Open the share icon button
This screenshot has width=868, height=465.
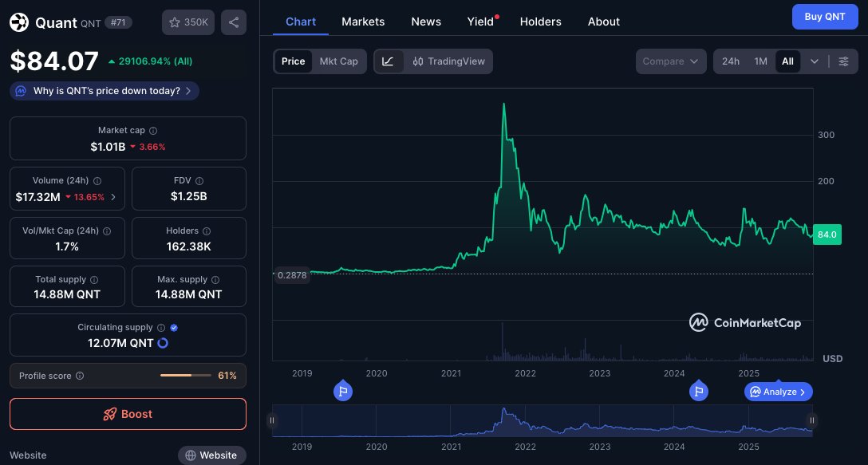coord(234,22)
